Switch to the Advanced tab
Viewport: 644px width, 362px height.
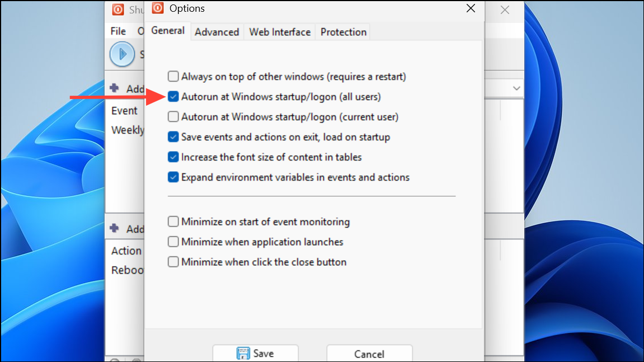tap(217, 32)
